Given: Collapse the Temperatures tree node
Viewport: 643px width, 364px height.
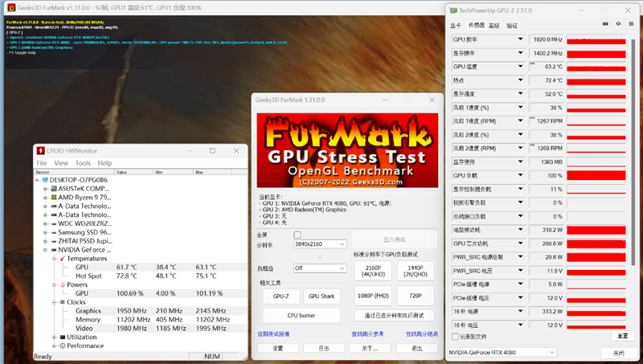Looking at the screenshot, I should 54,259.
